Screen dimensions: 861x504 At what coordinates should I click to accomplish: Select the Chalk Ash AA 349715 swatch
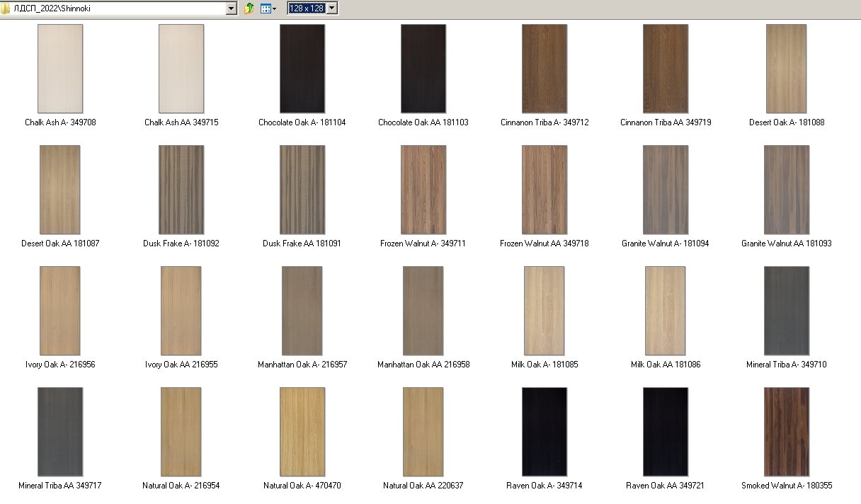181,69
